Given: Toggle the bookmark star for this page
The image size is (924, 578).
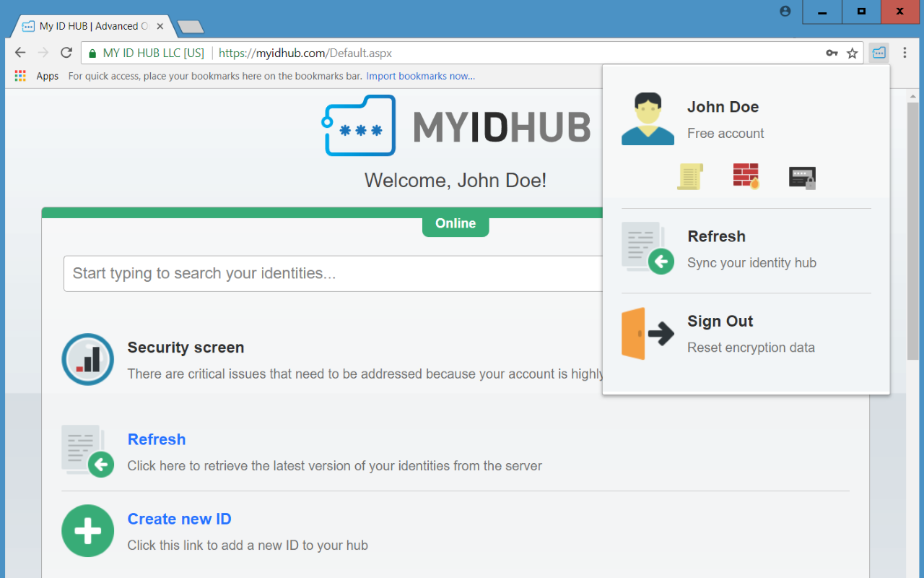Looking at the screenshot, I should (852, 53).
